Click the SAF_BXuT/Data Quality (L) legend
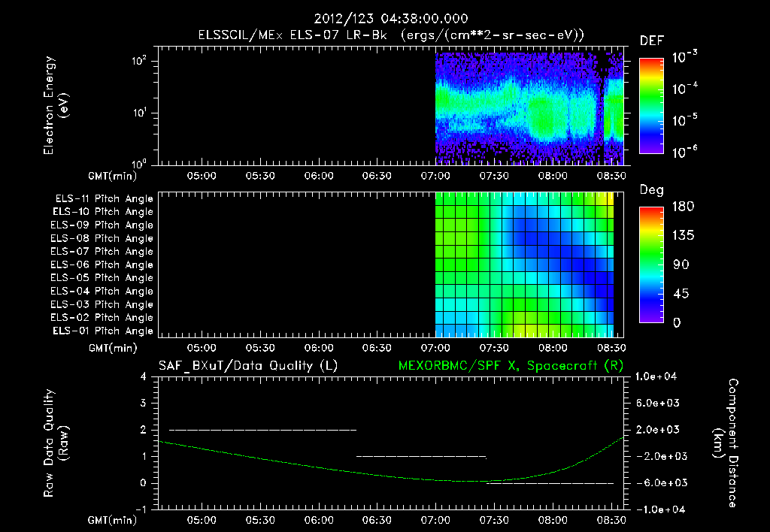770x532 pixels. point(248,366)
